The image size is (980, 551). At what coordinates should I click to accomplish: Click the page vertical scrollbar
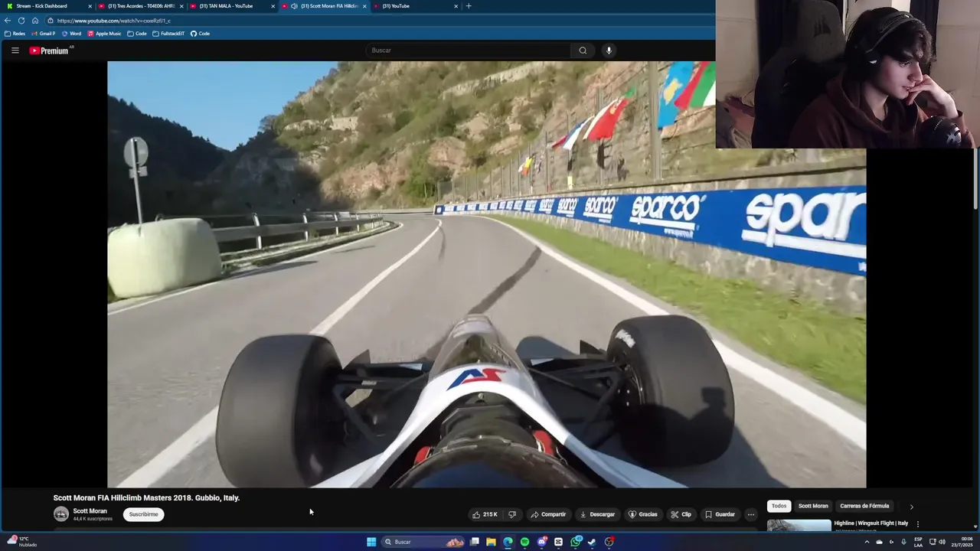975,180
